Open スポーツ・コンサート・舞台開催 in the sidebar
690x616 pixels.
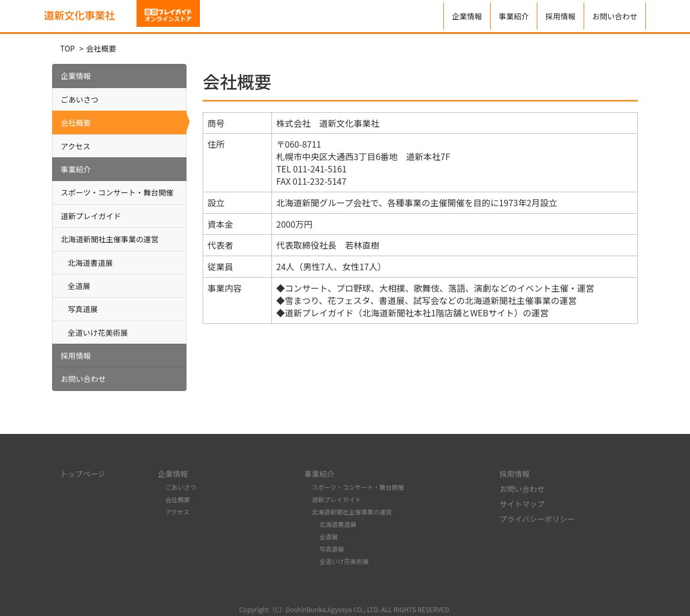tap(119, 193)
